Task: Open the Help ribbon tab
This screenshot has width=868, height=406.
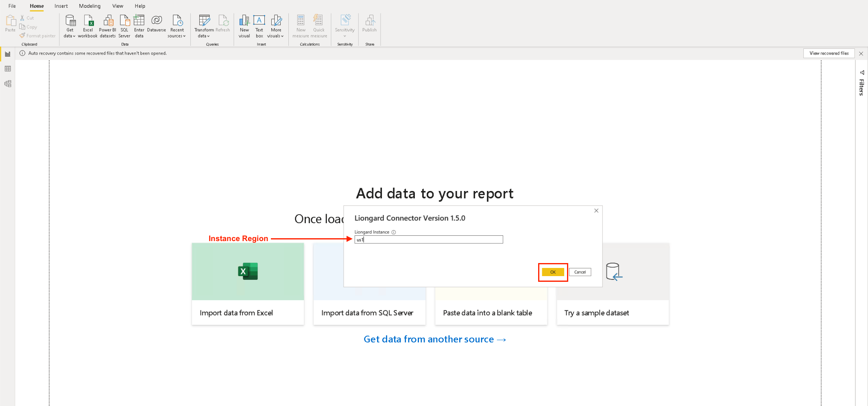Action: pyautogui.click(x=140, y=6)
